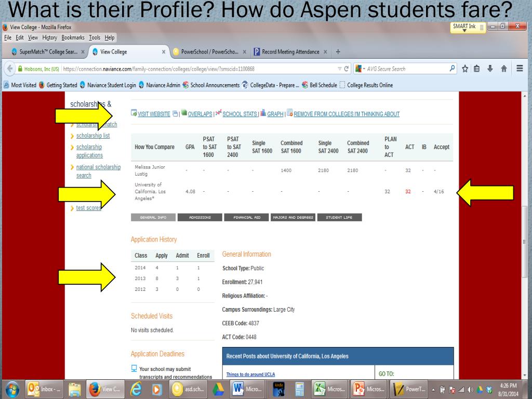Open the Naviance Student Login bookmark
The width and height of the screenshot is (532, 399).
[108, 85]
